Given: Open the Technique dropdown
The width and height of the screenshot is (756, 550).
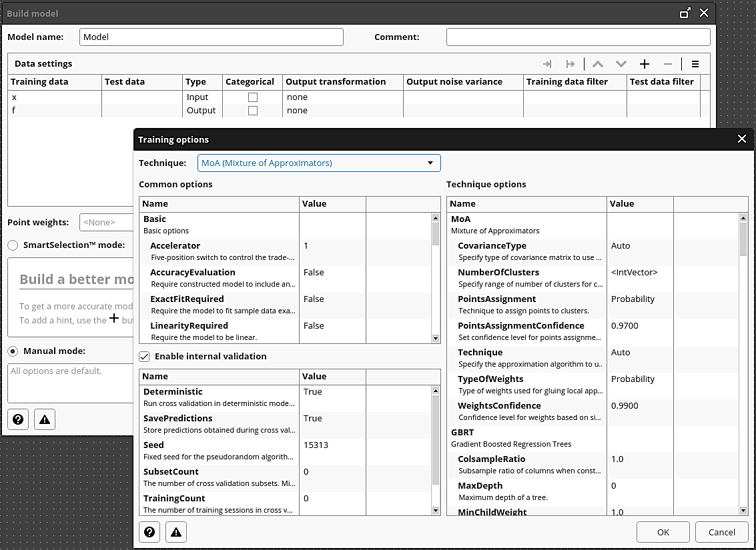Looking at the screenshot, I should pos(319,163).
